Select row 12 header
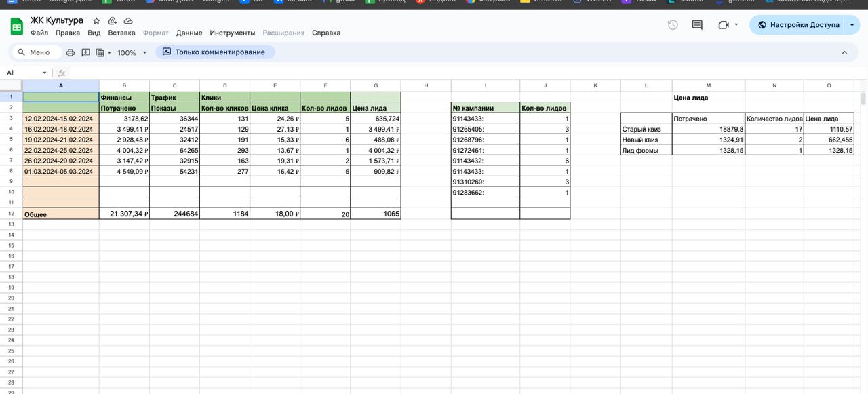 tap(11, 214)
